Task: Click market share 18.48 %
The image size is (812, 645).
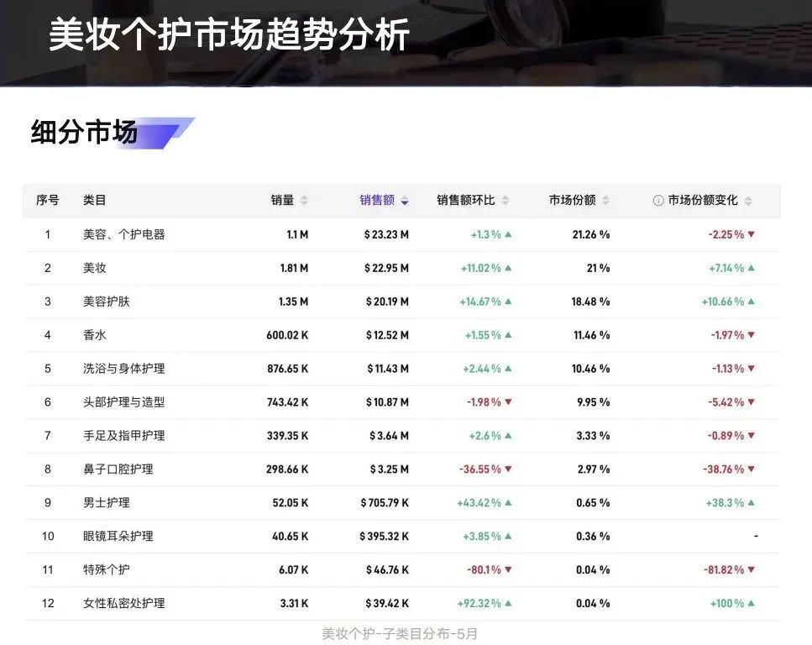Action: tap(590, 302)
